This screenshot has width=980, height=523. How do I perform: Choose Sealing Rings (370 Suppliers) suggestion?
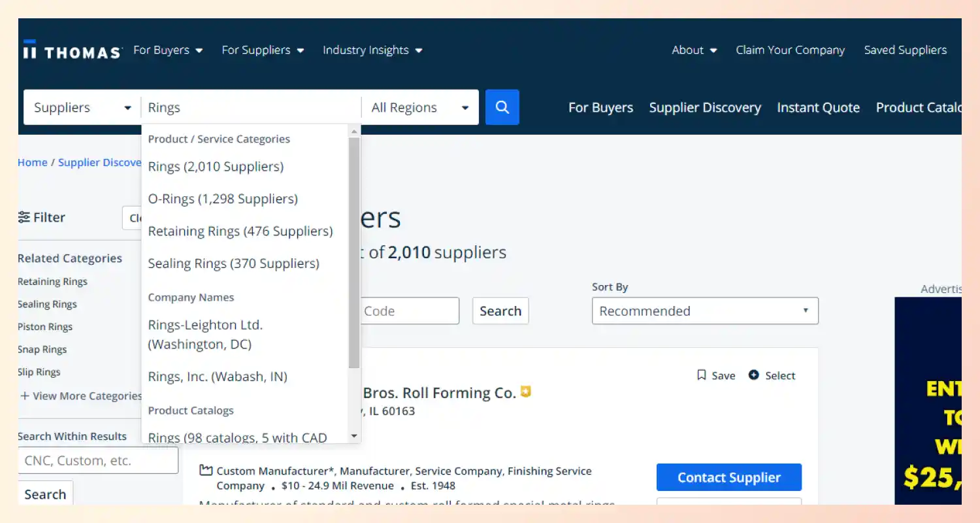233,263
